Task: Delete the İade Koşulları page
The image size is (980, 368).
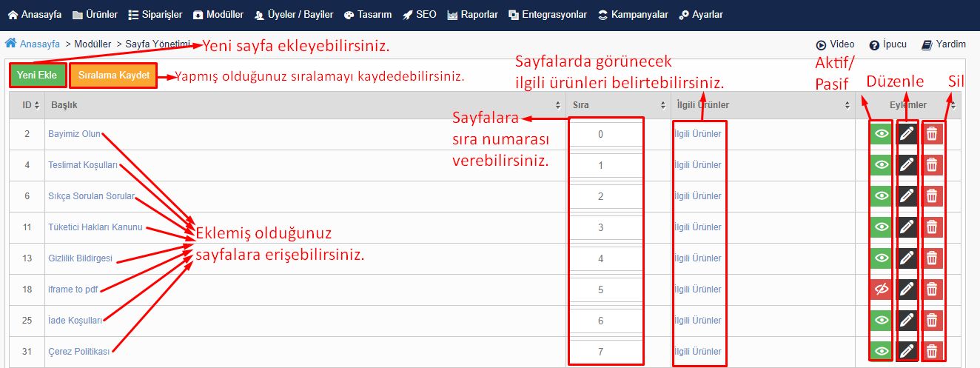Action: coord(933,321)
